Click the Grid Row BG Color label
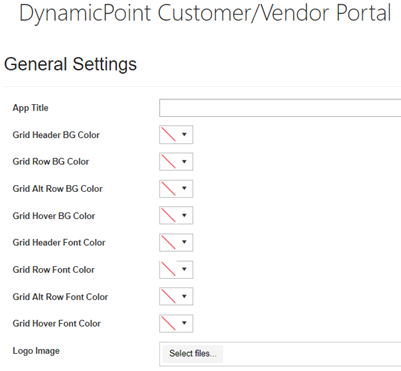 [x=51, y=161]
